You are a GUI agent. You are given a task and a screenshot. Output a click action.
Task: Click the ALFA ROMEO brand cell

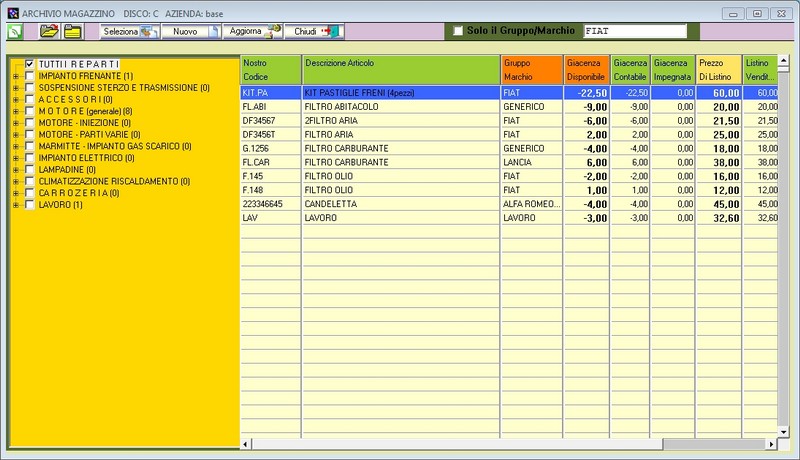(532, 204)
